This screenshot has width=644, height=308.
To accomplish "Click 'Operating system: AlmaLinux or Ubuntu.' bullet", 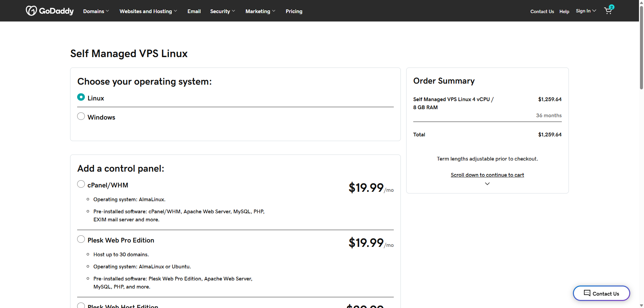I will tap(142, 266).
